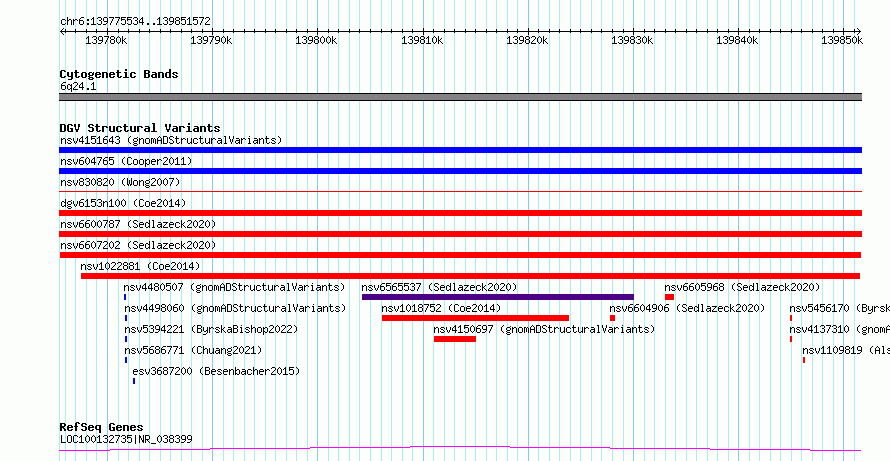Click esv3687200 (Besenbacher2015) label
The height and width of the screenshot is (461, 890).
click(x=216, y=372)
